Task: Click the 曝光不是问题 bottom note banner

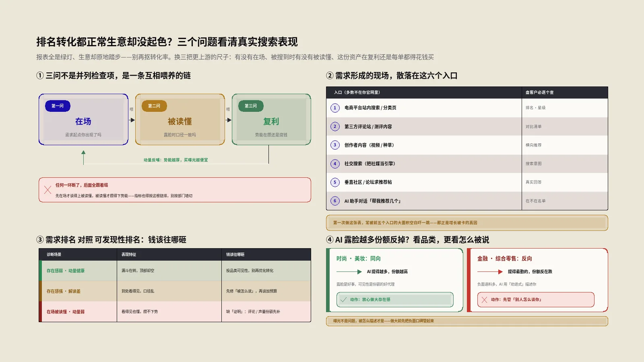Action: (x=467, y=321)
